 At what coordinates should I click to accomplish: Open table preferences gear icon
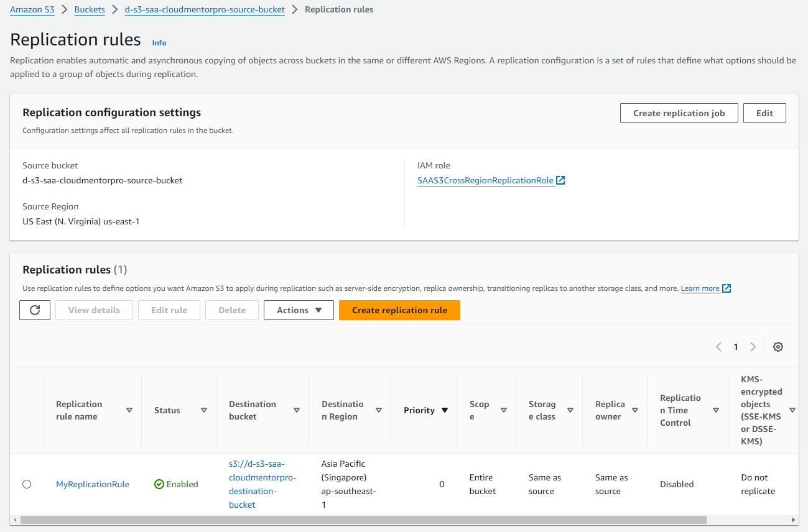coord(778,347)
